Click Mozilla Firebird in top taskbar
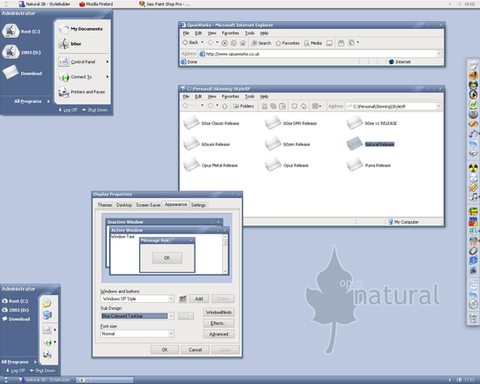 96,4
